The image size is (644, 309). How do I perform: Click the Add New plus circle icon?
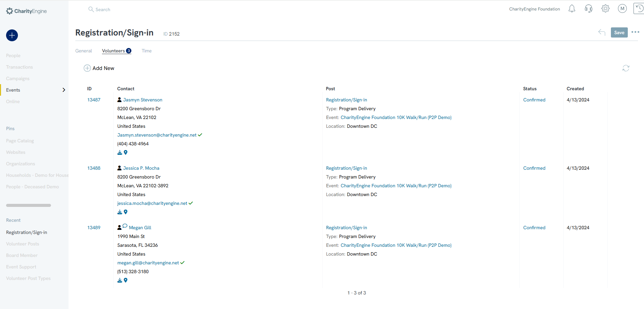87,68
